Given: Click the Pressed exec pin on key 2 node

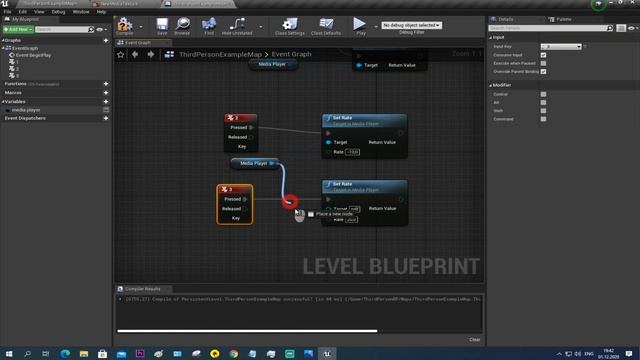Looking at the screenshot, I should click(x=251, y=127).
